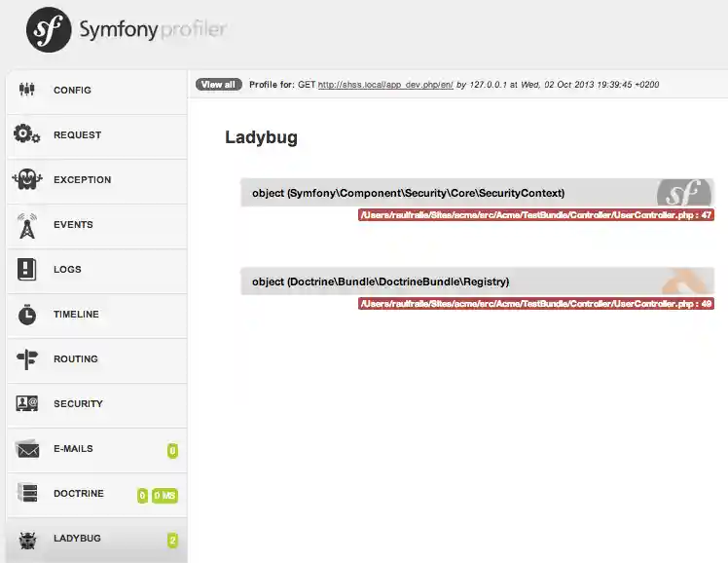This screenshot has width=728, height=563.
Task: Click the View all button
Action: click(x=219, y=85)
